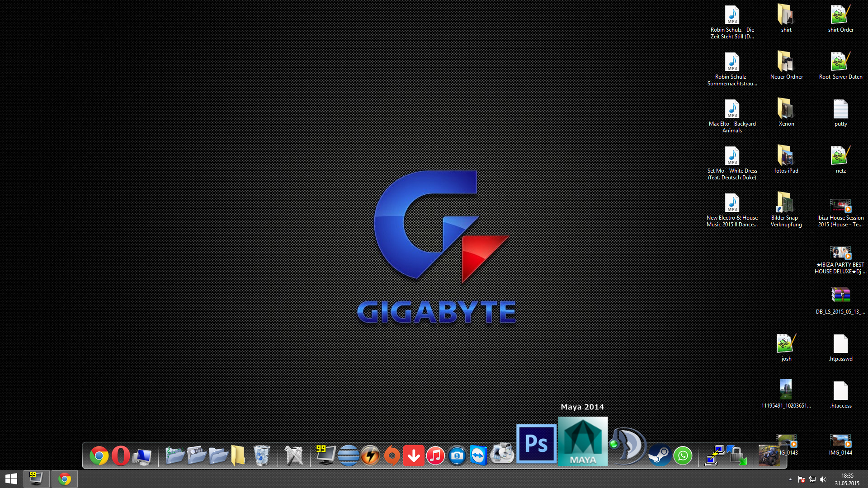
Task: Switch to Chrome in the taskbar
Action: (65, 479)
